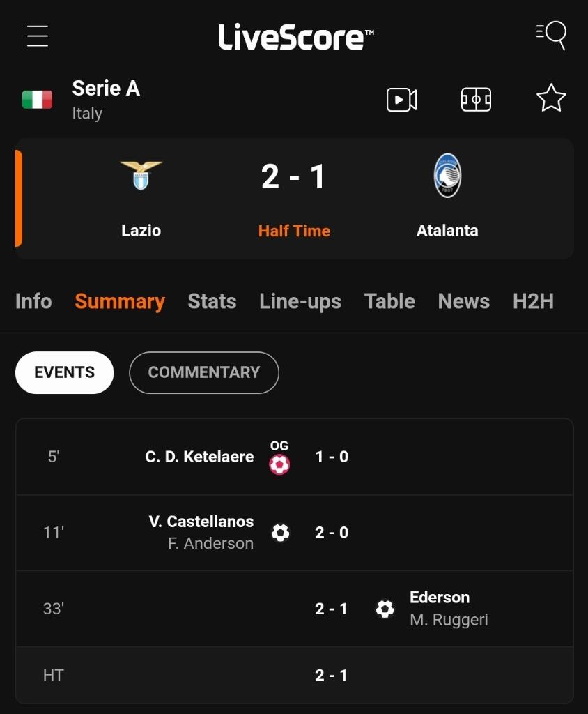588x714 pixels.
Task: Switch to the Line-ups tab
Action: point(300,301)
